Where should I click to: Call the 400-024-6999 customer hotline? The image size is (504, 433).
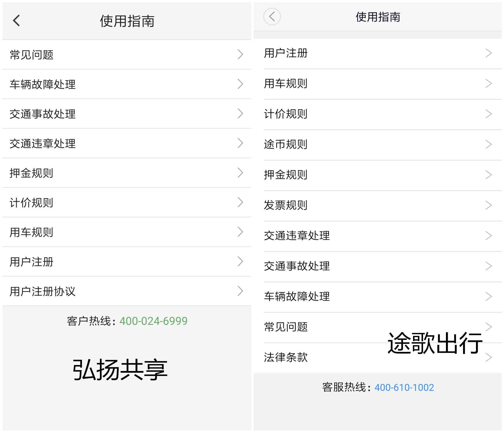click(x=153, y=321)
